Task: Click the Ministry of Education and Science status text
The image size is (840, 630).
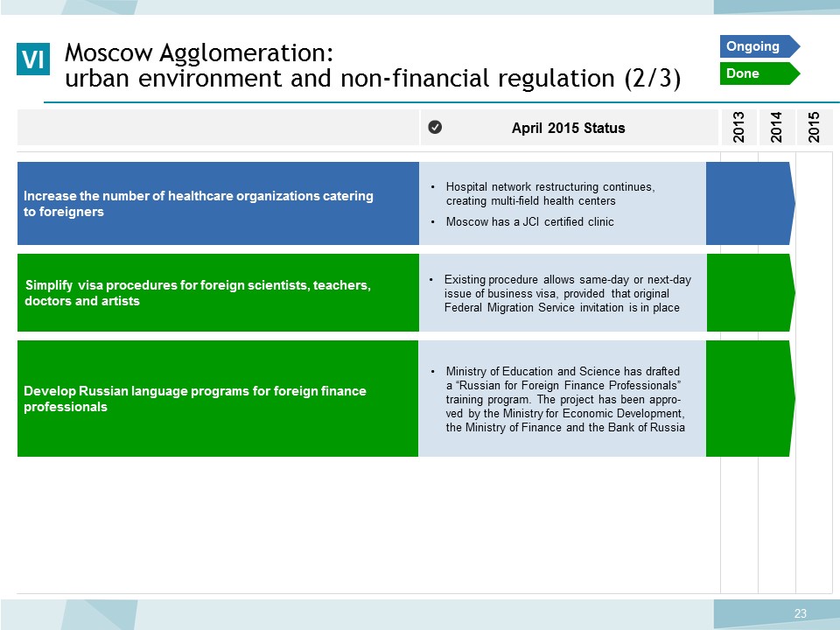Action: tap(565, 399)
